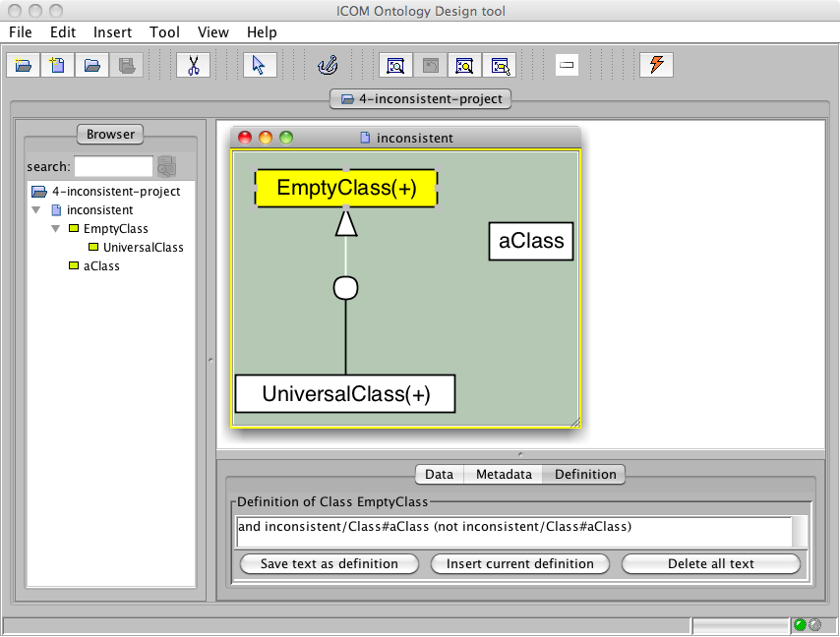Open the Edit menu
840x637 pixels.
[x=63, y=32]
